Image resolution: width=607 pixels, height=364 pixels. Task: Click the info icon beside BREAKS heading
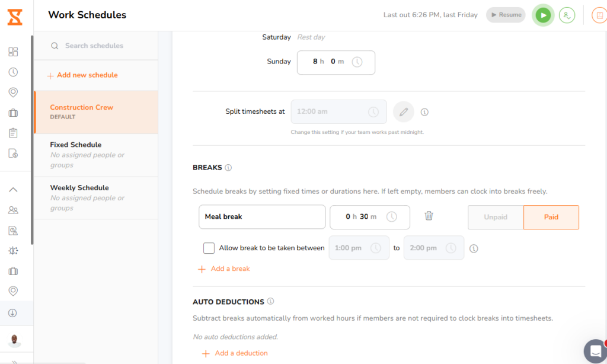228,168
